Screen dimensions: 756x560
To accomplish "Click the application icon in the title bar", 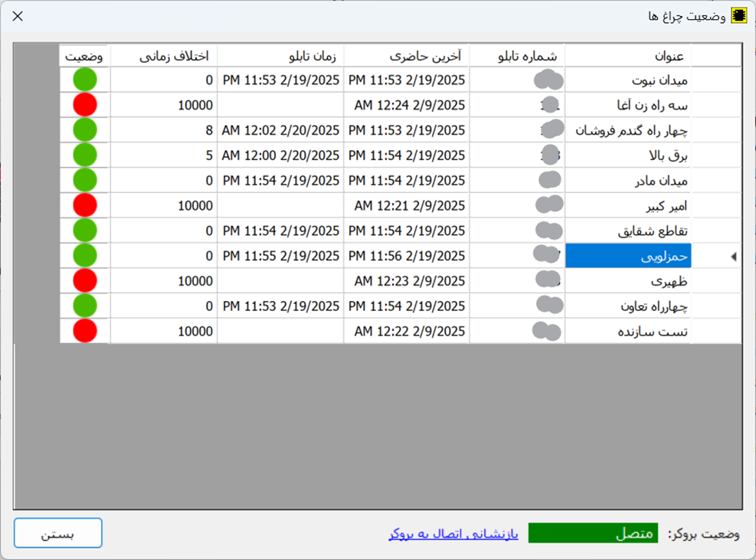I will 738,15.
